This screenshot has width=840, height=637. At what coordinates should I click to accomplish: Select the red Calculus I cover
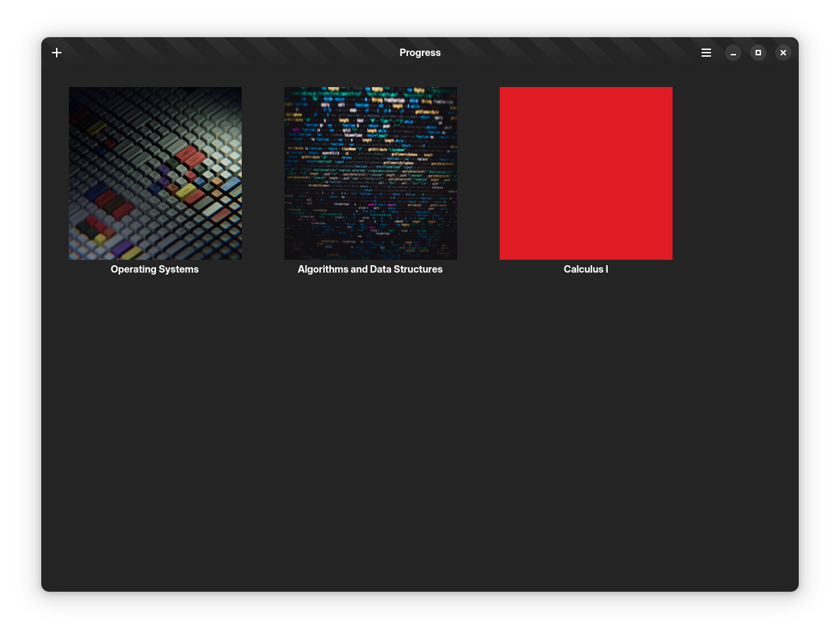click(x=586, y=173)
